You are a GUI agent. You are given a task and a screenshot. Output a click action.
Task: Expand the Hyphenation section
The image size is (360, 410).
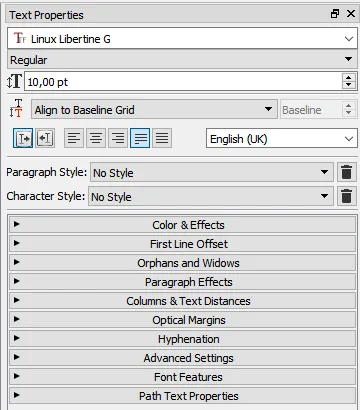pyautogui.click(x=182, y=339)
